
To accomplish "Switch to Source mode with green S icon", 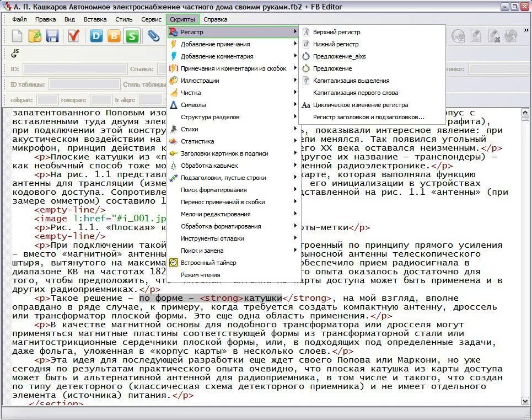I will [132, 36].
